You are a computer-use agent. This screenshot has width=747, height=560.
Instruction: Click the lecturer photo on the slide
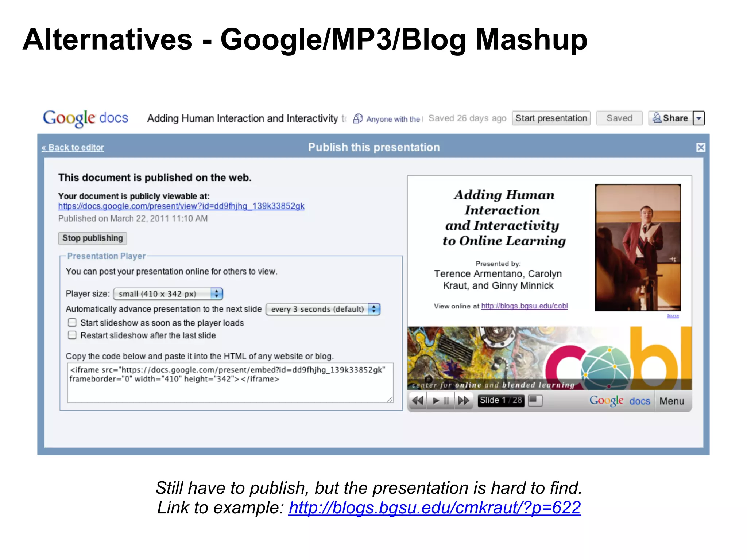tap(638, 248)
